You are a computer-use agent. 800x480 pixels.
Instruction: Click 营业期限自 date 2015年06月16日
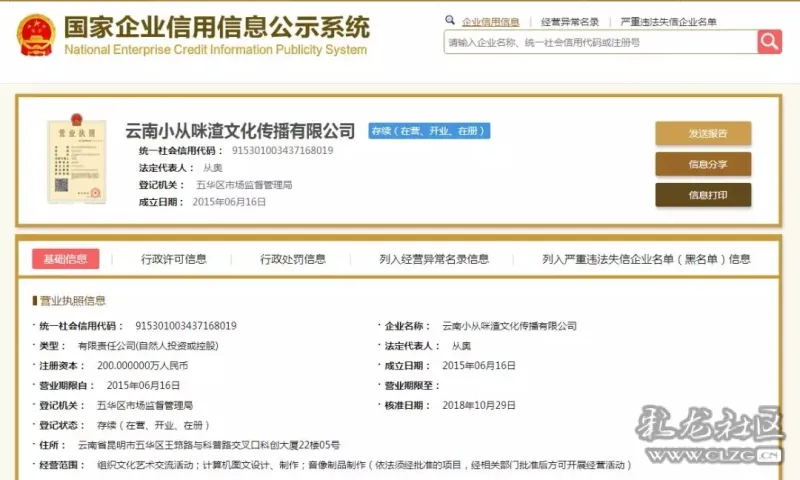click(x=143, y=386)
